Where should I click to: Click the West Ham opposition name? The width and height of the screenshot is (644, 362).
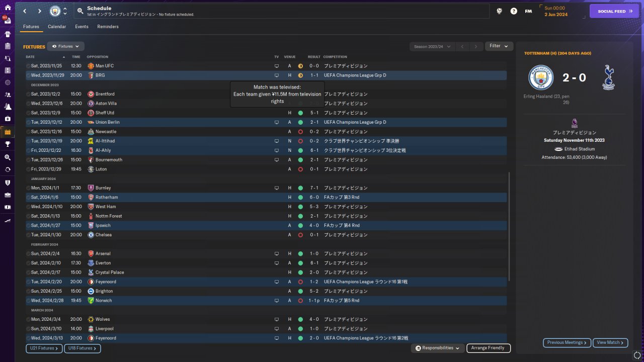(106, 207)
